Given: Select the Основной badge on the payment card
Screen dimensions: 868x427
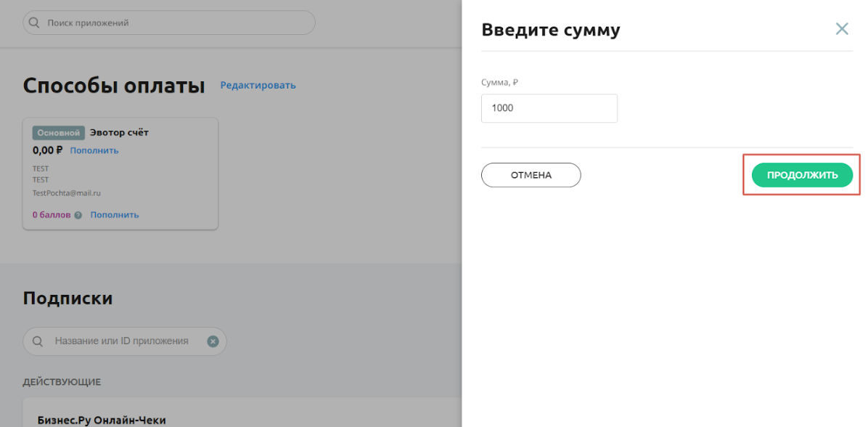Looking at the screenshot, I should [x=59, y=133].
